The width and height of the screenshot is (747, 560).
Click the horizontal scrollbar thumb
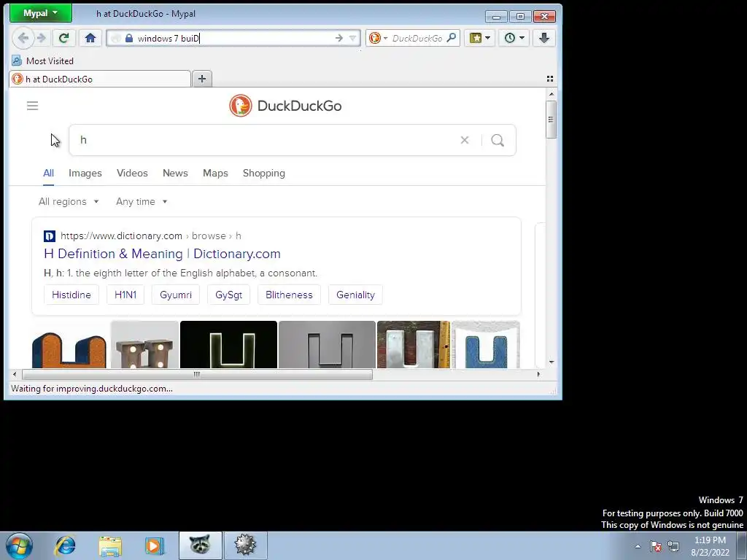[197, 374]
